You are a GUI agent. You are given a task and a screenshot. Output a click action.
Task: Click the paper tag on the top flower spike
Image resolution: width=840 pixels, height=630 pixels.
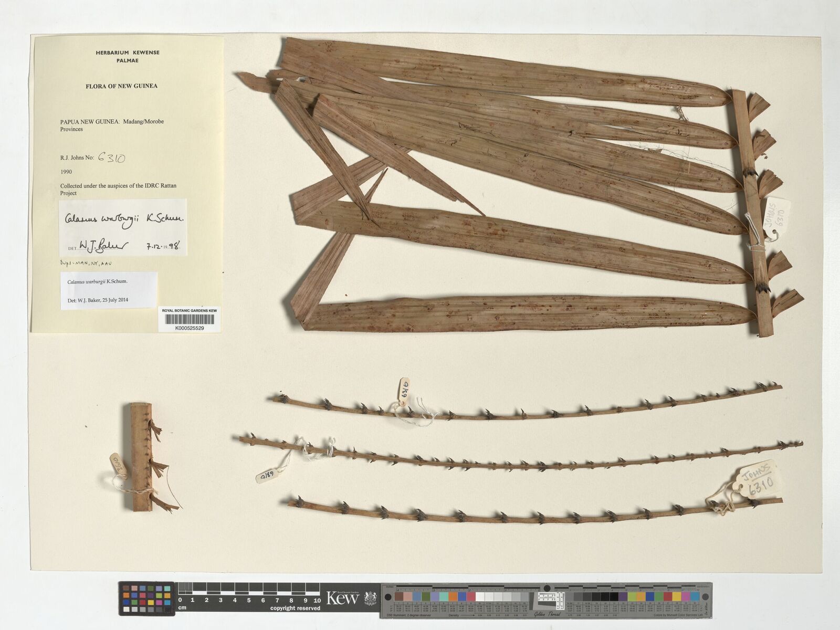click(404, 391)
